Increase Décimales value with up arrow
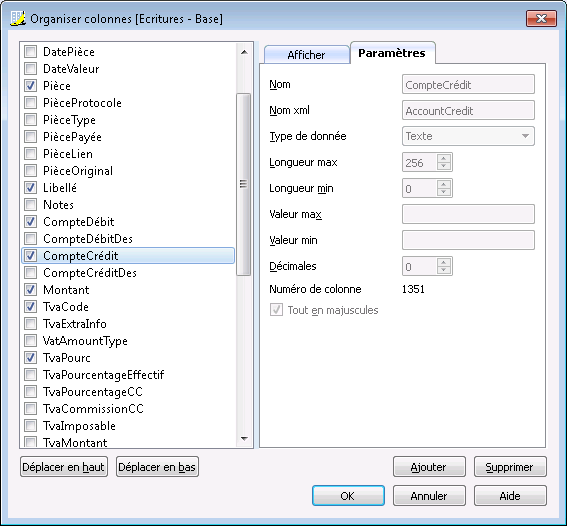Viewport: 567px width, 526px height. coord(444,262)
